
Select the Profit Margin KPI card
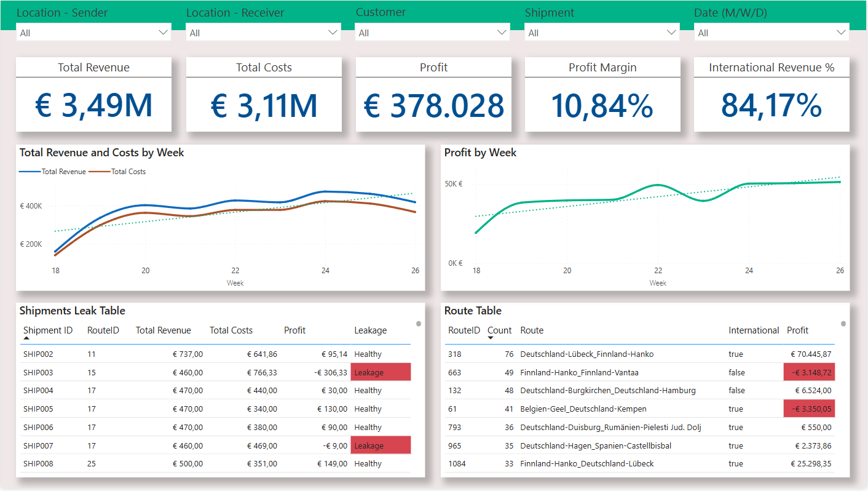coord(602,94)
